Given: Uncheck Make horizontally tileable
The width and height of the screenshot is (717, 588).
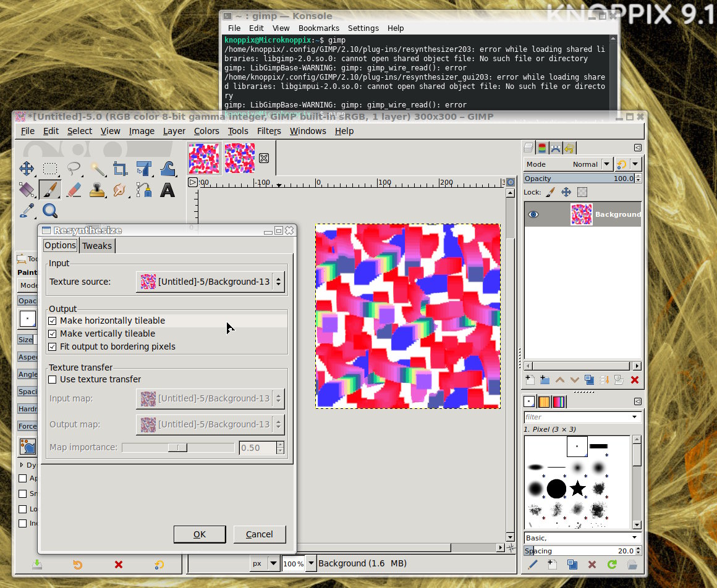Looking at the screenshot, I should pyautogui.click(x=53, y=321).
